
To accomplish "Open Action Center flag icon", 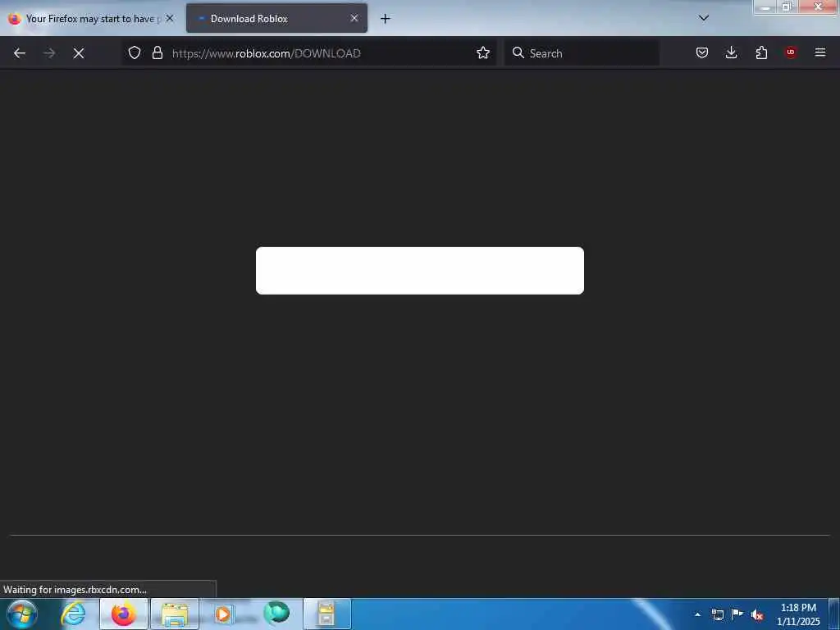I will coord(737,614).
